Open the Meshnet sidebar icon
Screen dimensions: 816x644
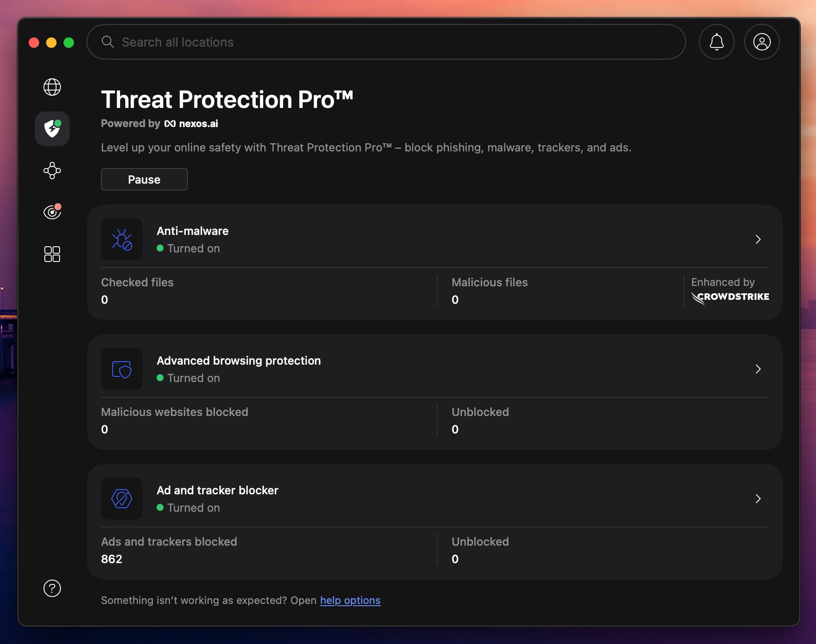click(x=52, y=171)
